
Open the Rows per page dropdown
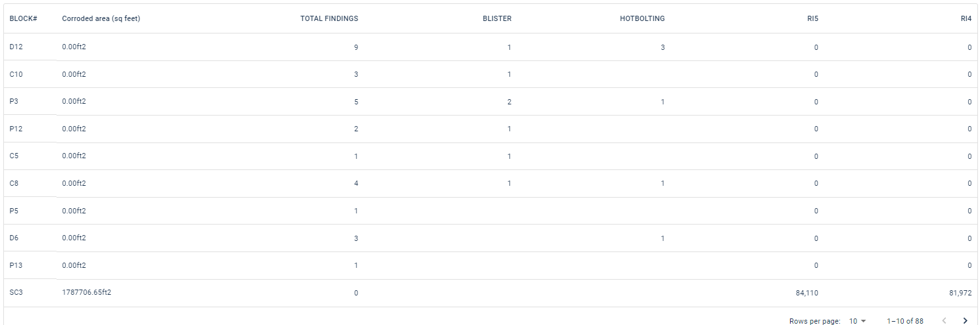click(x=857, y=321)
